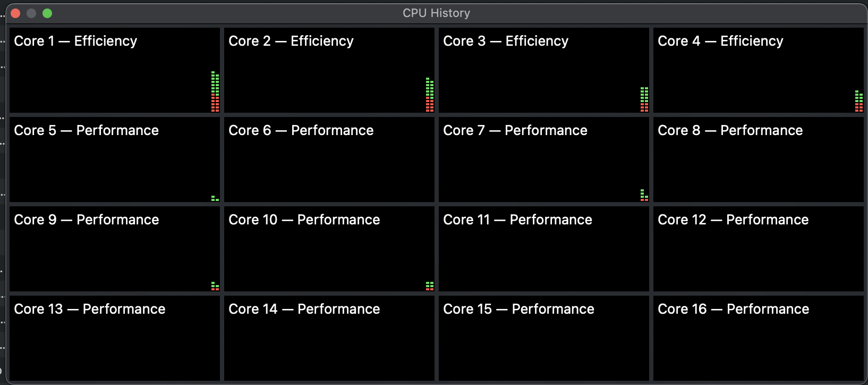The width and height of the screenshot is (868, 385).
Task: Select the Core 8 Performance graph panel
Action: click(x=758, y=160)
